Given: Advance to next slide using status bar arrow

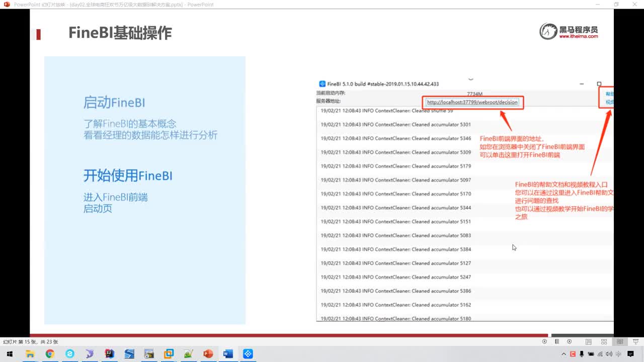Looking at the screenshot, I should click(570, 341).
